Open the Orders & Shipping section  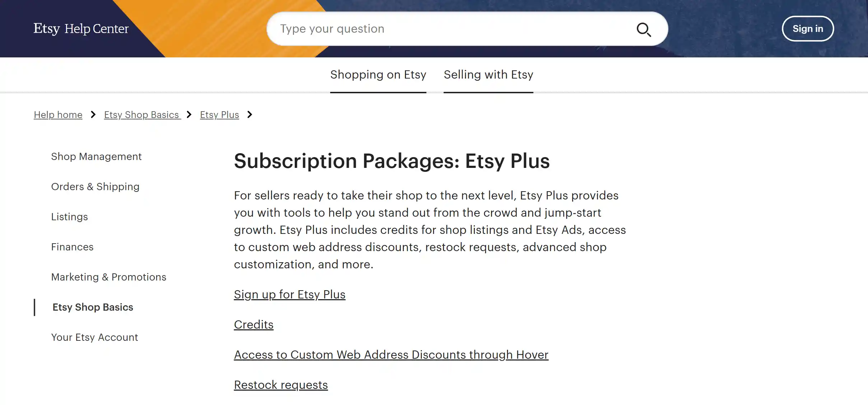tap(95, 187)
